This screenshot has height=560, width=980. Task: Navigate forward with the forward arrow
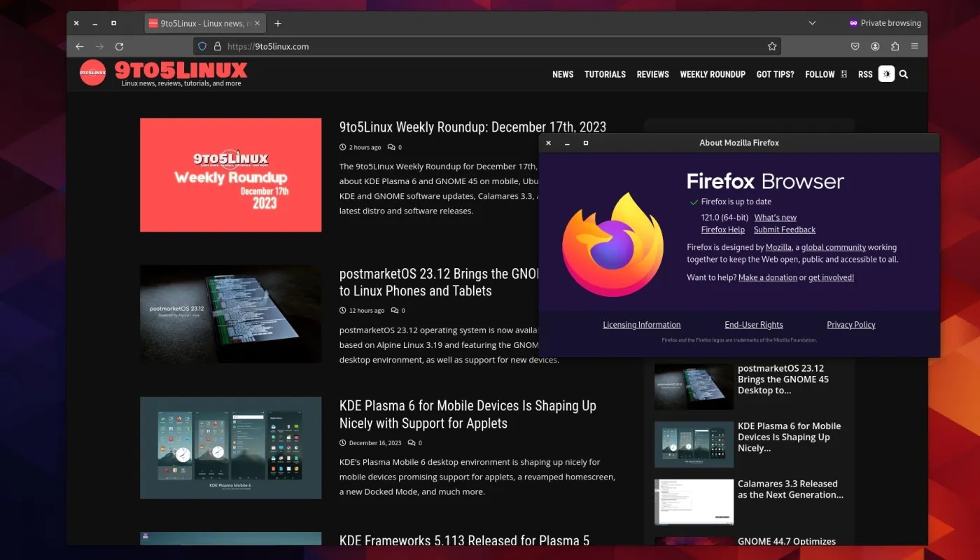pyautogui.click(x=99, y=46)
